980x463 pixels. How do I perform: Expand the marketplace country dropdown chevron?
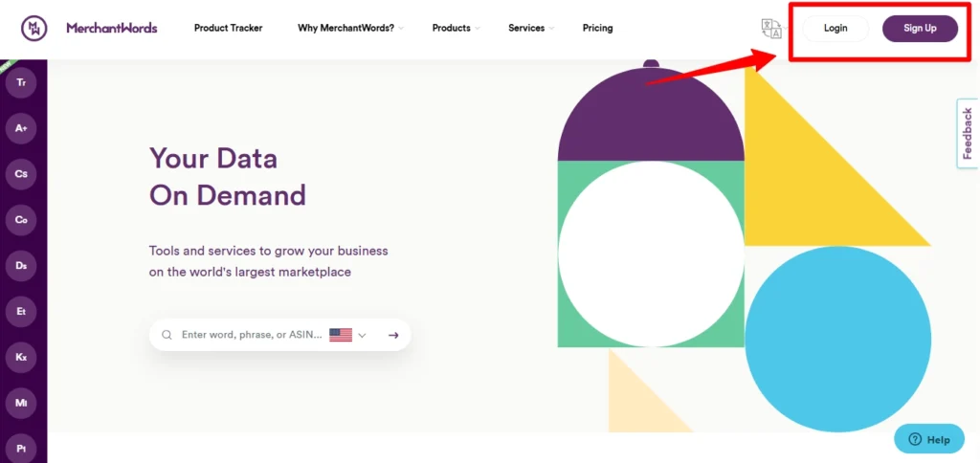362,336
